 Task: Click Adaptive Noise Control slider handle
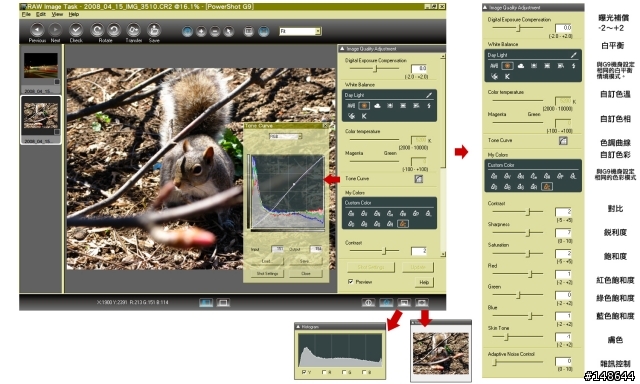click(x=495, y=362)
